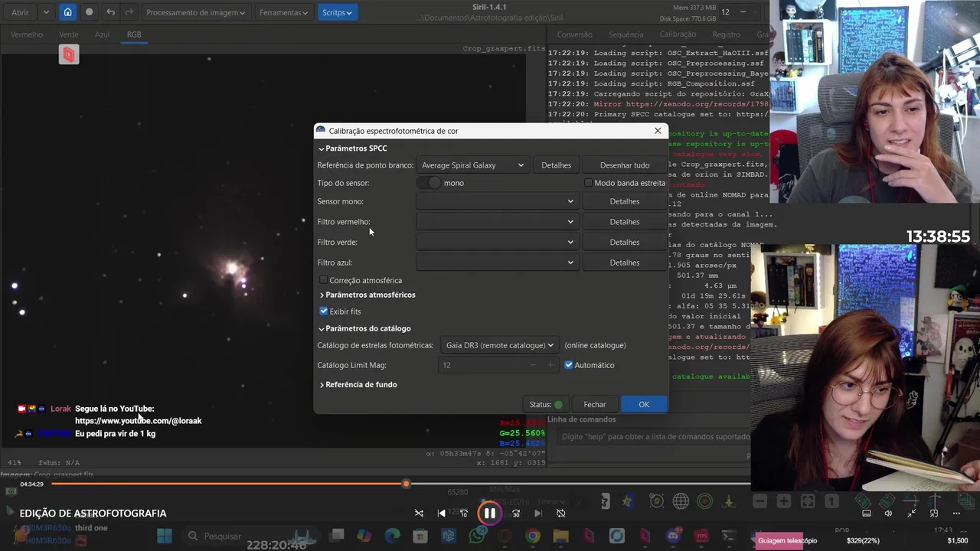The width and height of the screenshot is (980, 551).
Task: Uncheck the Exibir fits checkbox
Action: (x=323, y=311)
